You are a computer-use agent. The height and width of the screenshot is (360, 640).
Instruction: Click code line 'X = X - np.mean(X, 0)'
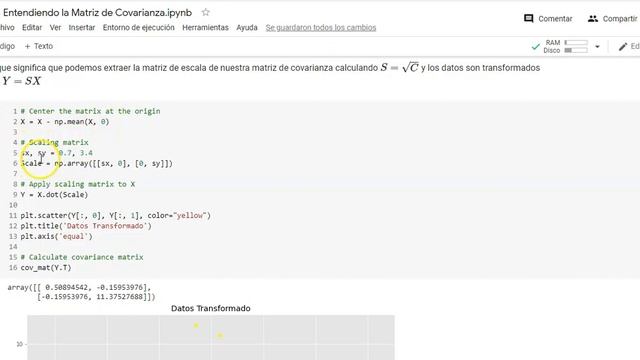coord(65,122)
